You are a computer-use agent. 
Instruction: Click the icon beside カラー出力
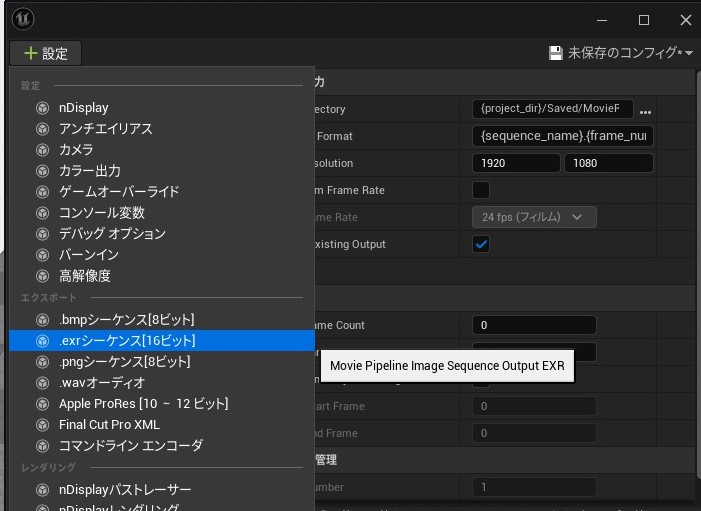[x=42, y=171]
